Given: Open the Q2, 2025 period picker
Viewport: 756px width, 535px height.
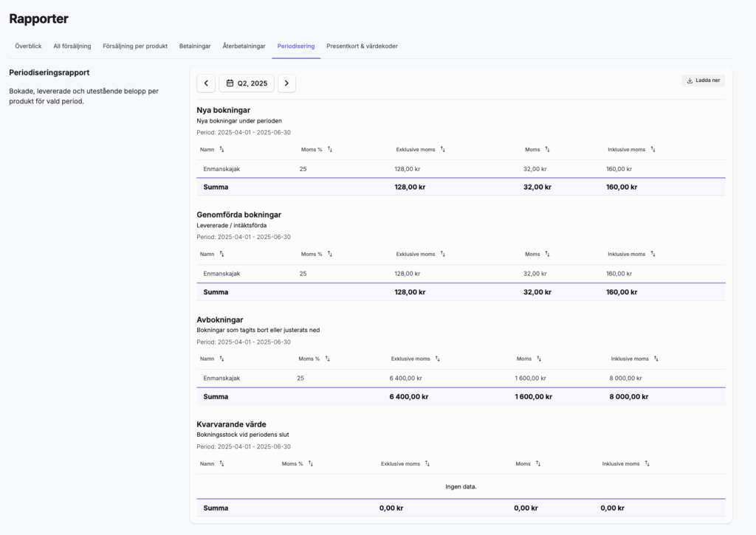Looking at the screenshot, I should pyautogui.click(x=247, y=83).
